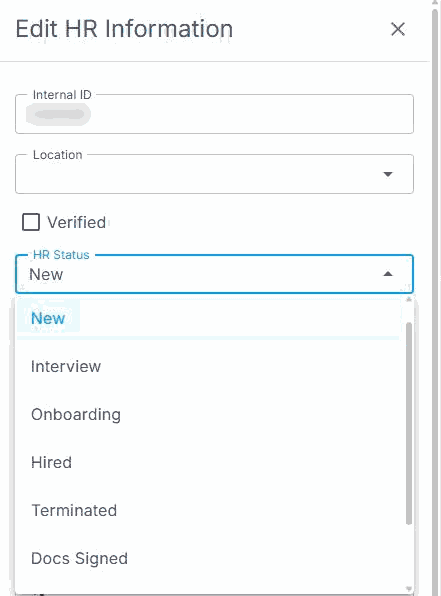Click the HR Status field showing New

click(214, 274)
